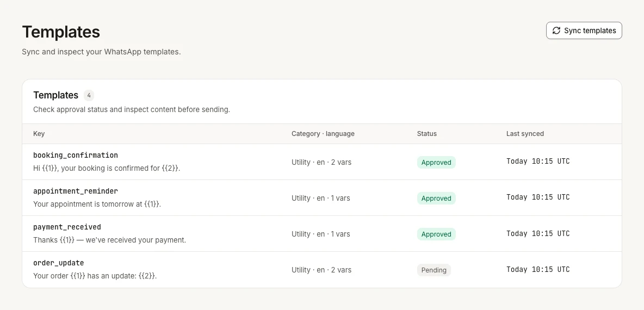Open the appointment_reminder template key
Viewport: 644px width, 310px height.
click(76, 191)
